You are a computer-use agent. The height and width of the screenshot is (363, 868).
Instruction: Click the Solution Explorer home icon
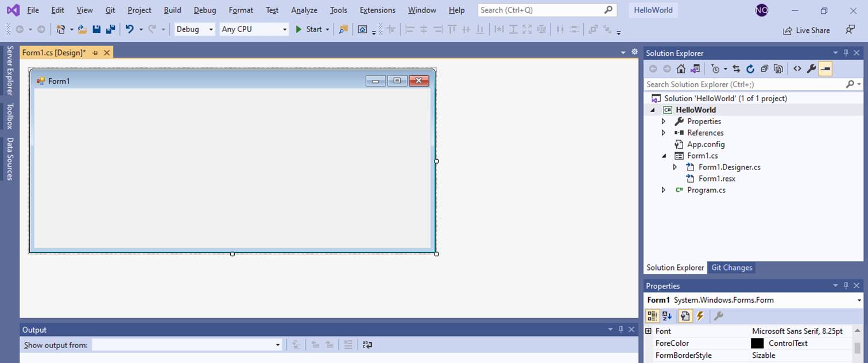click(x=681, y=68)
